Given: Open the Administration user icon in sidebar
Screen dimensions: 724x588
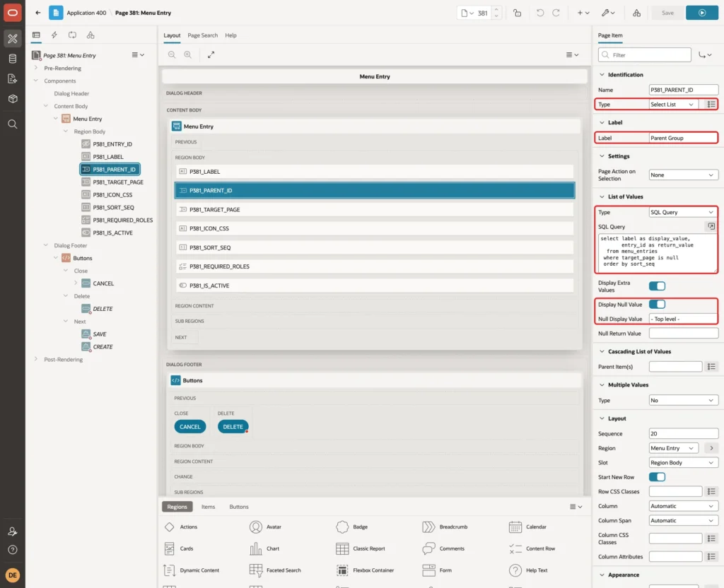Looking at the screenshot, I should point(13,531).
